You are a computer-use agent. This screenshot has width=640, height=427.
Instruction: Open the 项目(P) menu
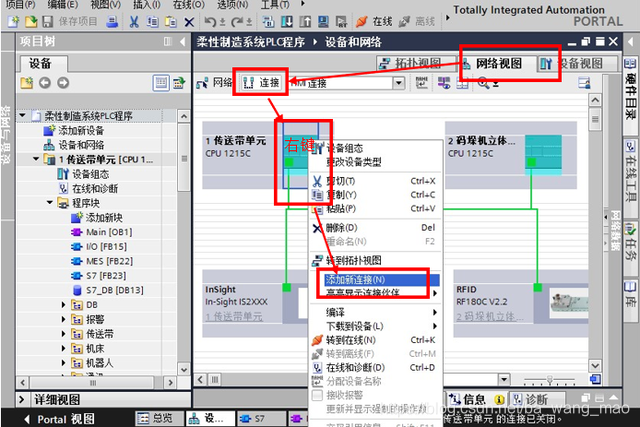pyautogui.click(x=20, y=4)
